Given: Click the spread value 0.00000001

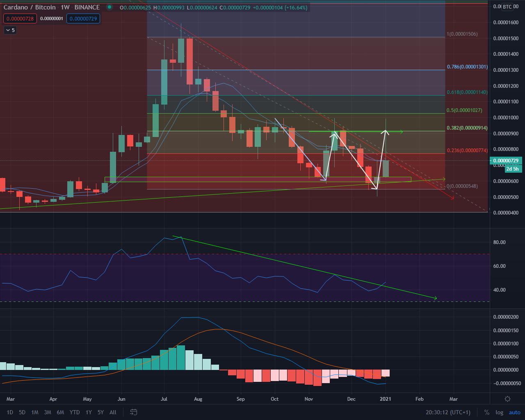Looking at the screenshot, I should [52, 18].
